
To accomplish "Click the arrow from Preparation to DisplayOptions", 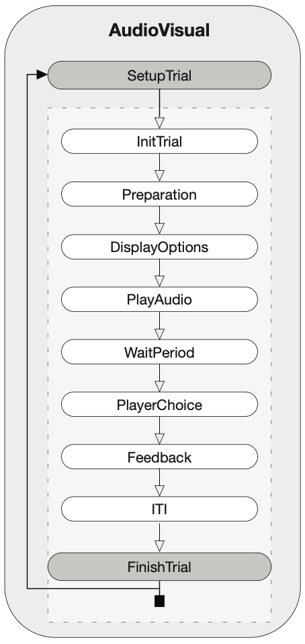I will 159,220.
